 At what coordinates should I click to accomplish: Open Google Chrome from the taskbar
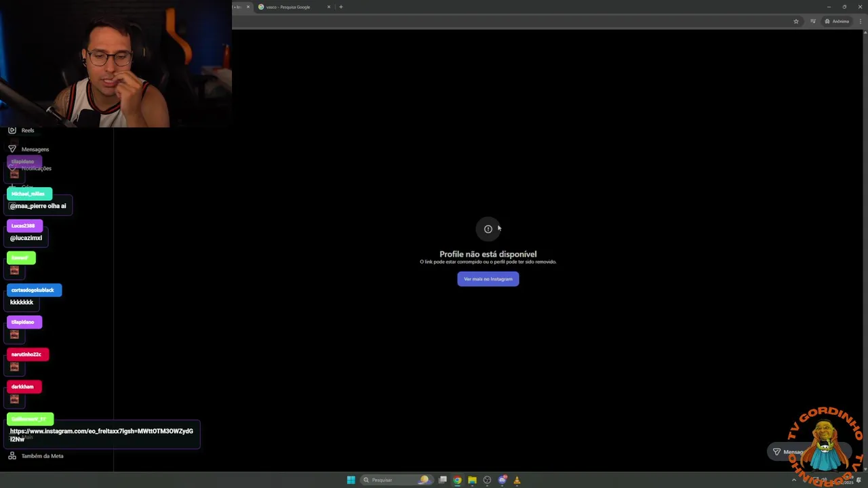pos(458,480)
